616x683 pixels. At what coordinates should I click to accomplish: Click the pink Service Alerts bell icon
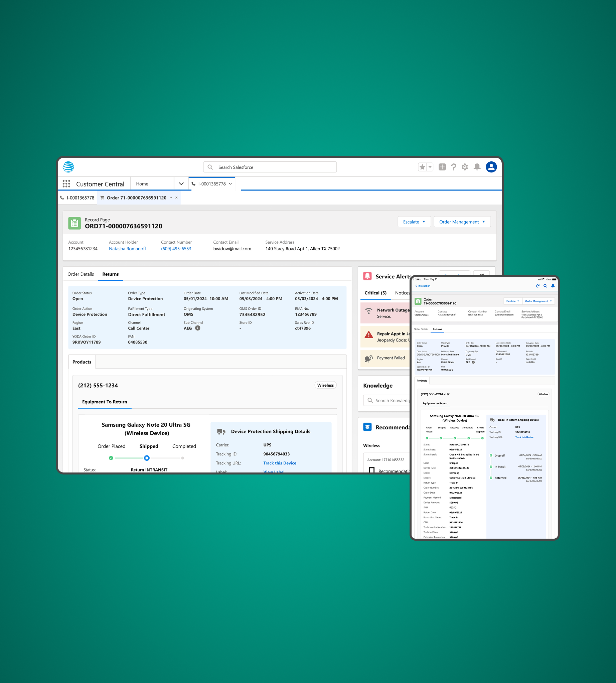click(x=367, y=276)
